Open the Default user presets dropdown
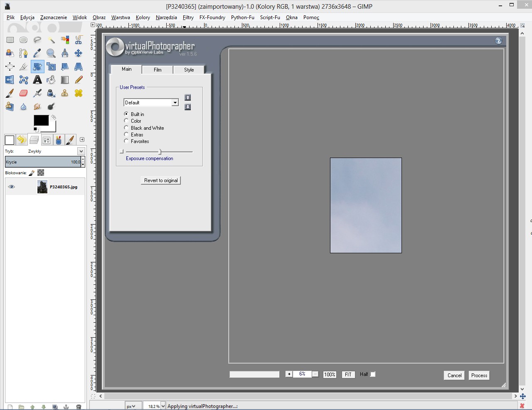Screen dimensions: 532x410 pyautogui.click(x=175, y=103)
